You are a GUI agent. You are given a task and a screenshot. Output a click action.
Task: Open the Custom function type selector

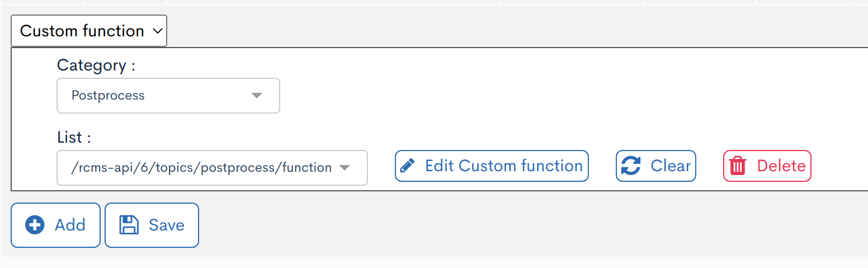(88, 31)
